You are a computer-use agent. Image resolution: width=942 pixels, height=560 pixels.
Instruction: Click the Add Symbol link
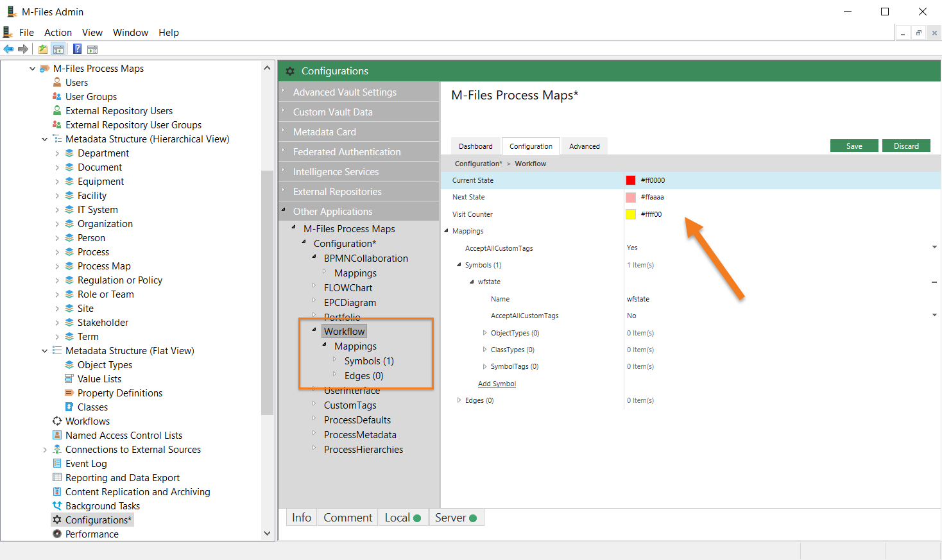click(497, 384)
